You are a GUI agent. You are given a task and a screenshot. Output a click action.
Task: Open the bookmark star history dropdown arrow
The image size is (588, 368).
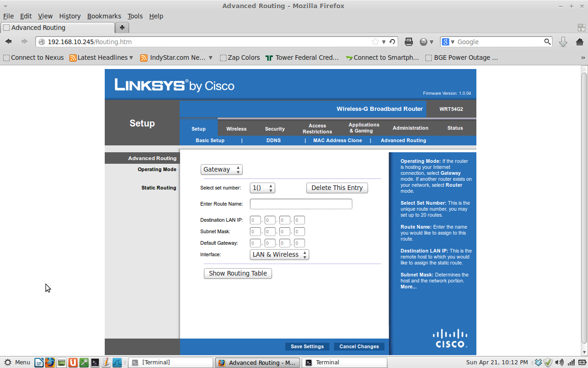coord(384,42)
